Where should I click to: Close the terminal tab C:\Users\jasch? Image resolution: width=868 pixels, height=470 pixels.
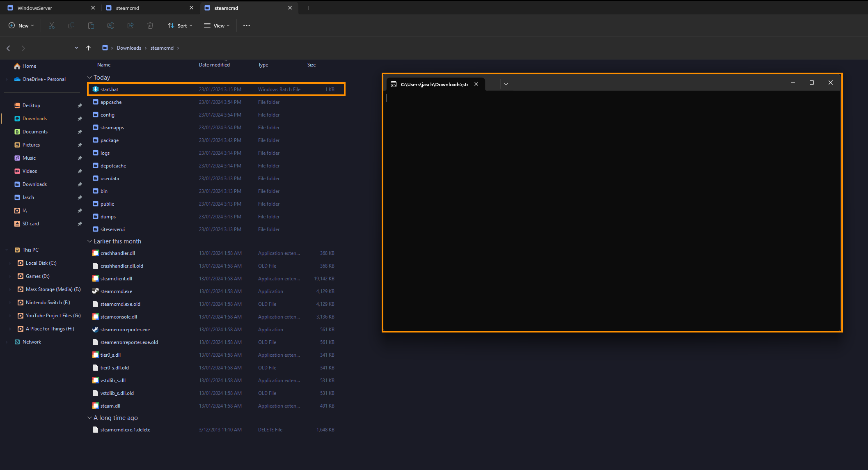click(476, 84)
